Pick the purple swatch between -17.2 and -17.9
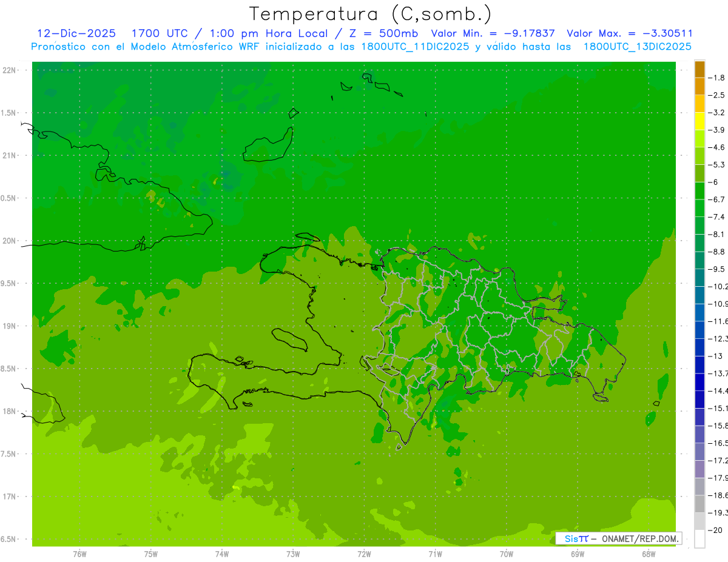Screen dimensions: 728x562 click(699, 469)
